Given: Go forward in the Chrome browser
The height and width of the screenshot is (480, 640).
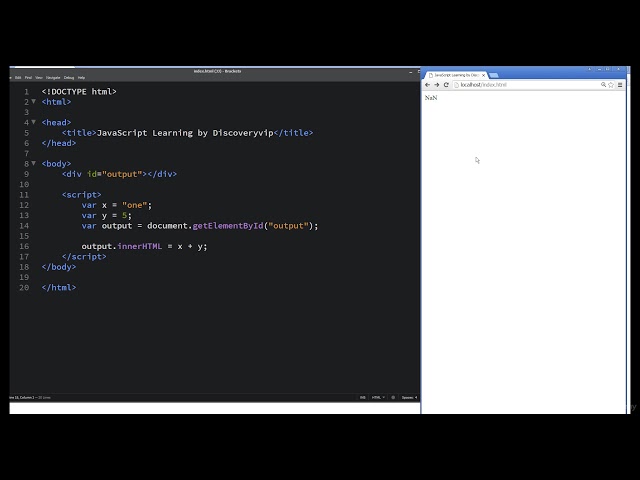Looking at the screenshot, I should pos(437,85).
